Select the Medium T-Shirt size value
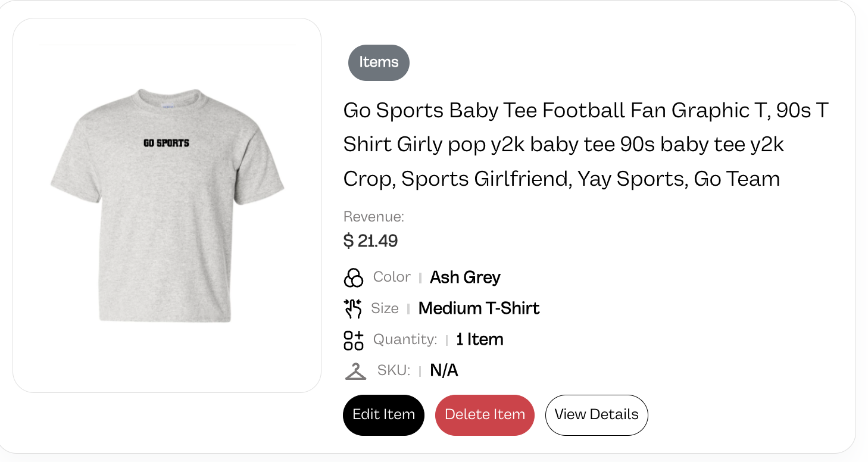The image size is (868, 462). pos(479,308)
